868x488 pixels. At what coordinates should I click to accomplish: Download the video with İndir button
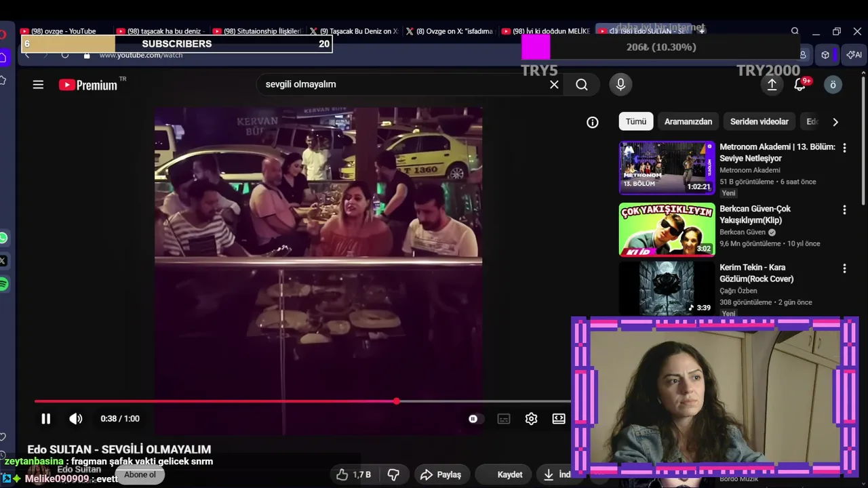(x=556, y=474)
